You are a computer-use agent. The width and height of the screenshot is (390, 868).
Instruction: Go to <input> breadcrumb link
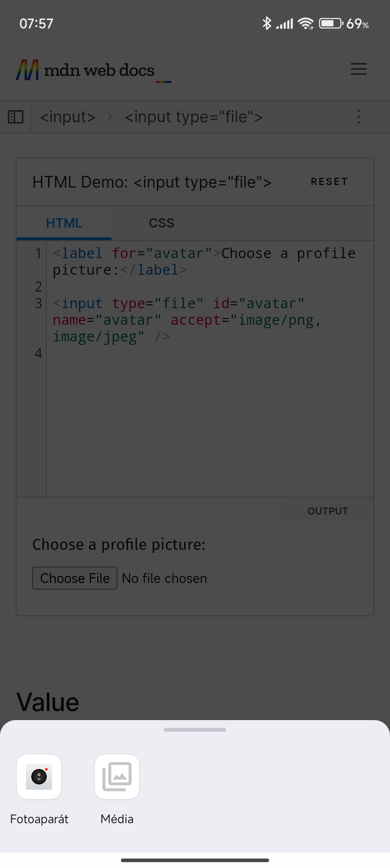click(68, 117)
